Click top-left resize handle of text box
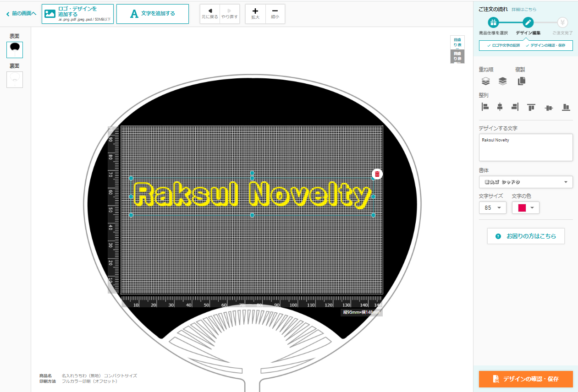 click(131, 178)
